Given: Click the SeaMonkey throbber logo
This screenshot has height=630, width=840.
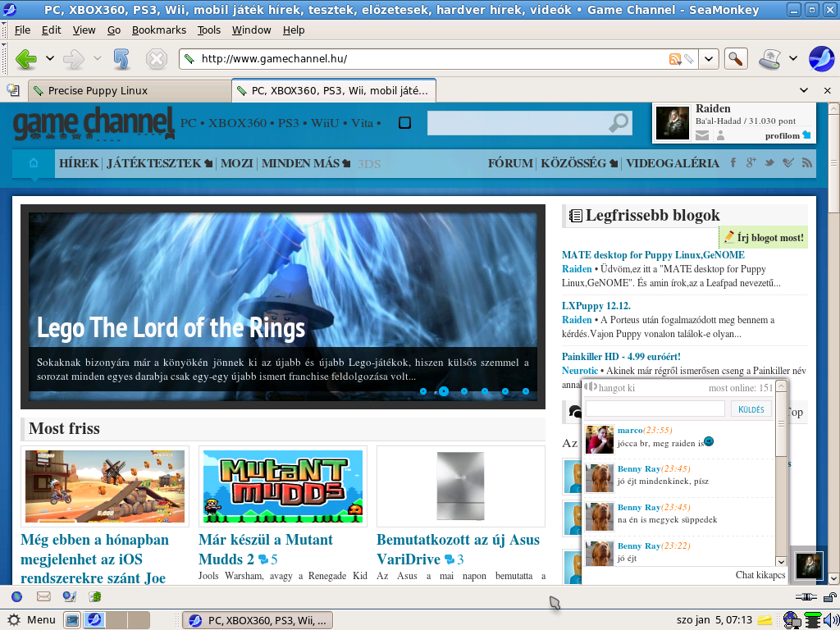Looking at the screenshot, I should point(820,58).
